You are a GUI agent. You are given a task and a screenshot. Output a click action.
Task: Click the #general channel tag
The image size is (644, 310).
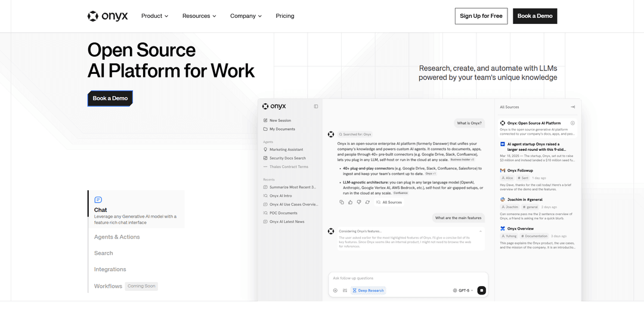pyautogui.click(x=530, y=207)
